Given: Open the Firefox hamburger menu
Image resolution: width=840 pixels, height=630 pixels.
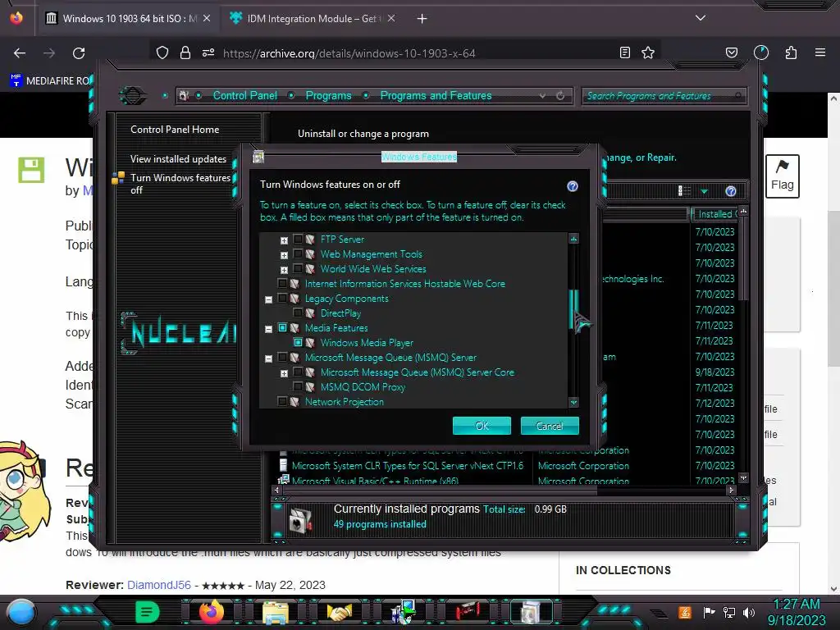Looking at the screenshot, I should [820, 52].
